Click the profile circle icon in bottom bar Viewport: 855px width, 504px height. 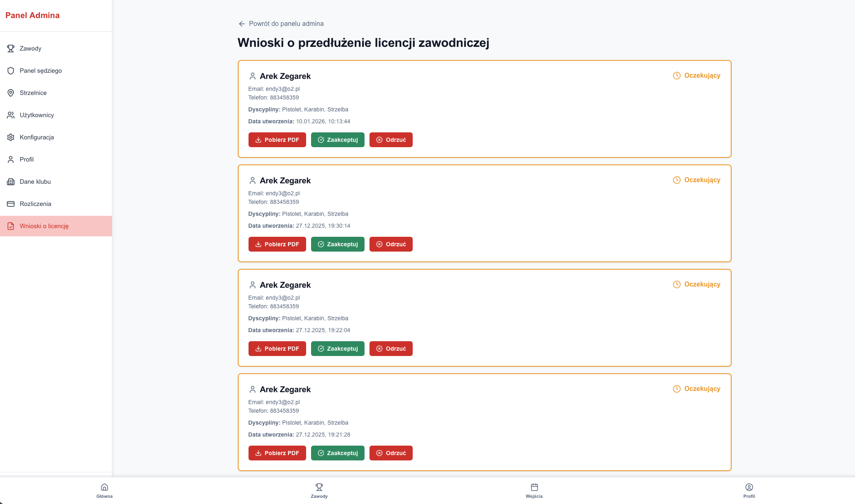point(749,487)
